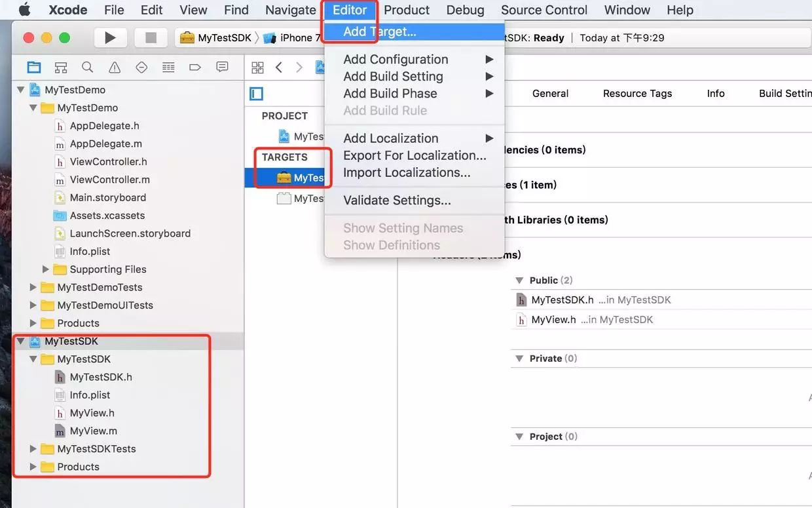Click the Run (play) button
The height and width of the screenshot is (508, 812).
(111, 37)
